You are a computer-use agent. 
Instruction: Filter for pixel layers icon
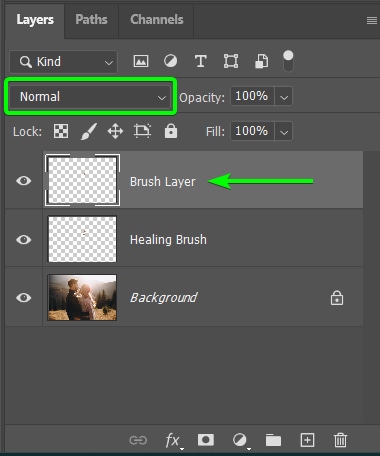pyautogui.click(x=141, y=61)
